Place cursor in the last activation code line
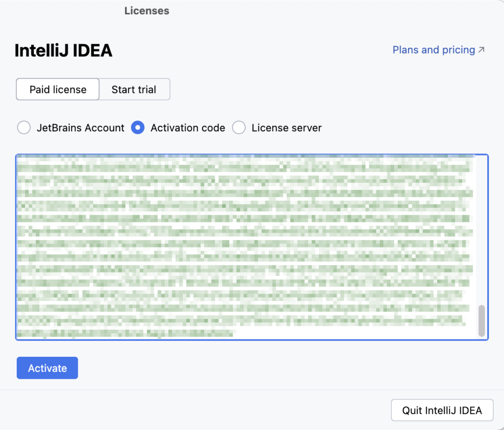Screen dimensions: 504x430 pyautogui.click(x=123, y=333)
